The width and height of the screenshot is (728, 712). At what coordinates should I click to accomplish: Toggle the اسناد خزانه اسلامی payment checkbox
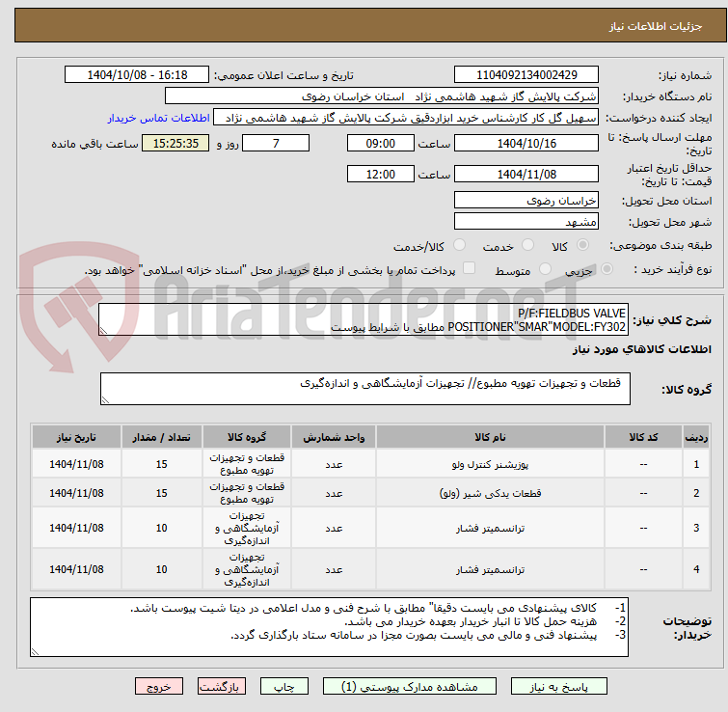pos(470,268)
